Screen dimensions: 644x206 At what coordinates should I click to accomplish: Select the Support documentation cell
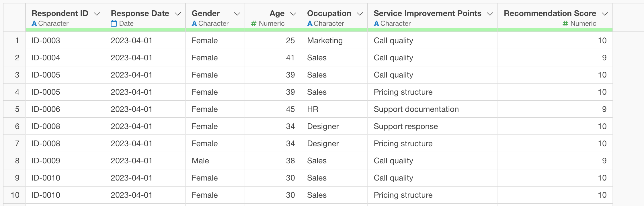click(x=416, y=109)
